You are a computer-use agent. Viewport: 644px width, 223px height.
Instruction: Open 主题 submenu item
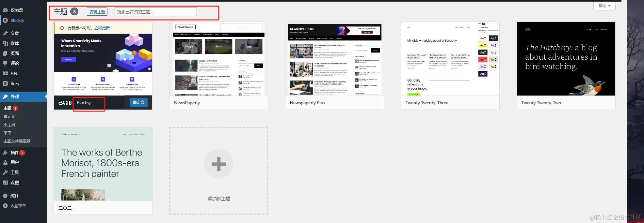coord(7,108)
